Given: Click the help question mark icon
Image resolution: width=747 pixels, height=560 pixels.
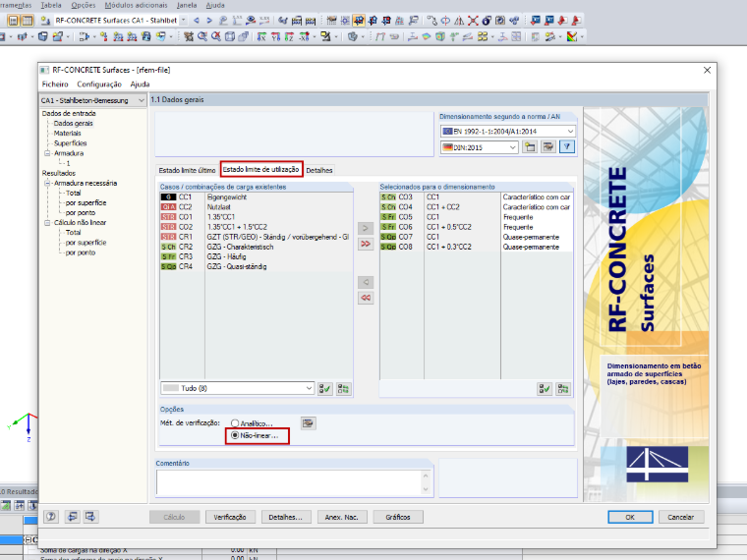Looking at the screenshot, I should point(51,517).
